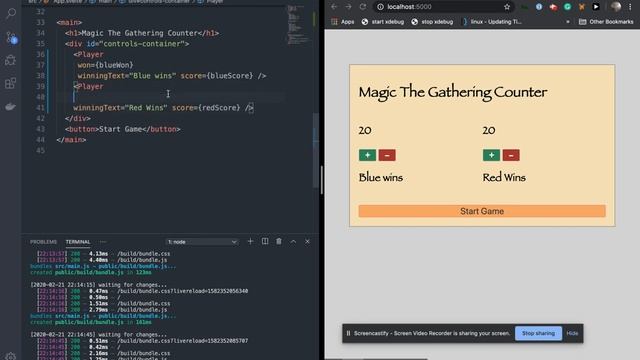Open the Run and Debug view icon

click(x=11, y=60)
